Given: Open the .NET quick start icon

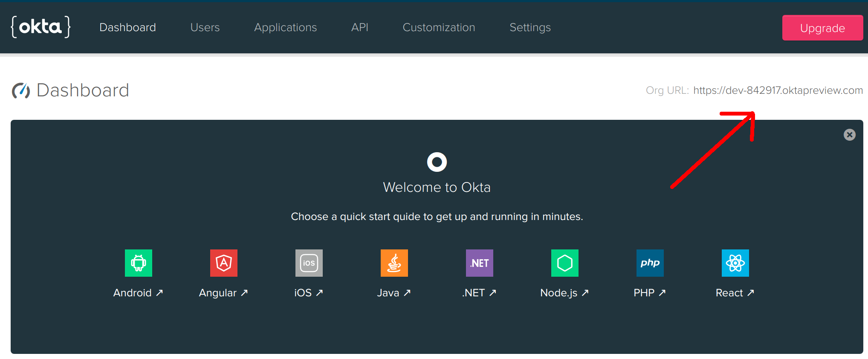Looking at the screenshot, I should point(479,263).
